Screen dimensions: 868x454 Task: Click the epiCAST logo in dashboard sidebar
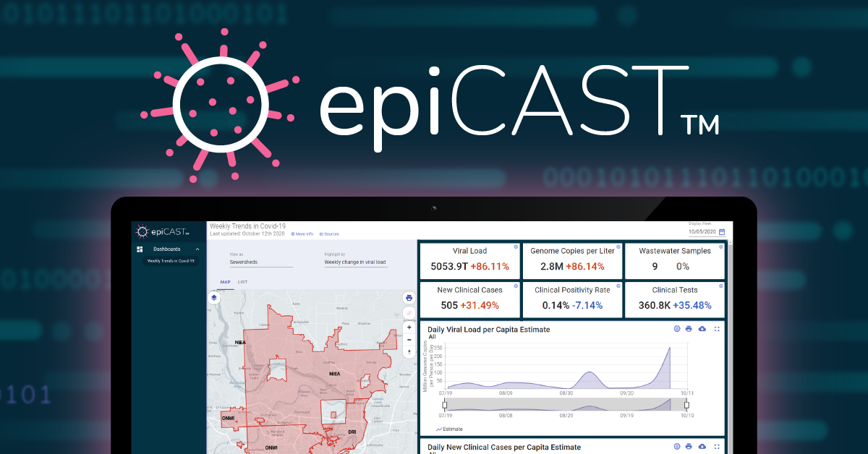tap(164, 232)
